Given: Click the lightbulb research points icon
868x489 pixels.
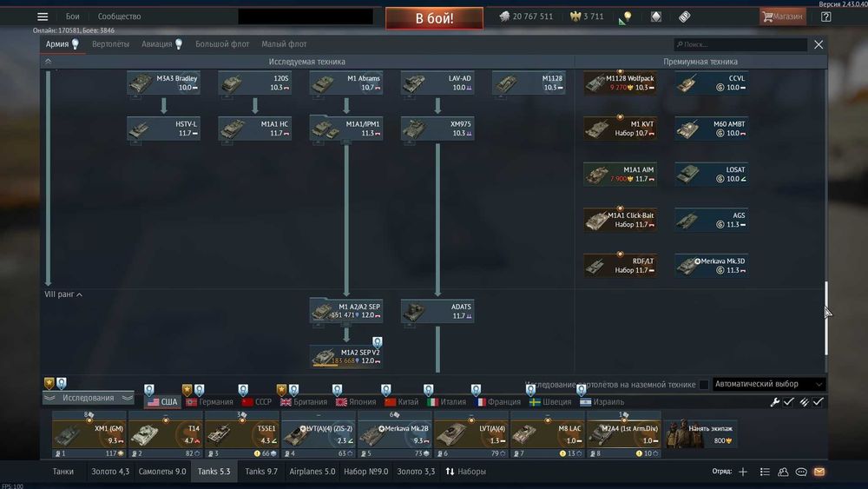Looking at the screenshot, I should tap(626, 17).
